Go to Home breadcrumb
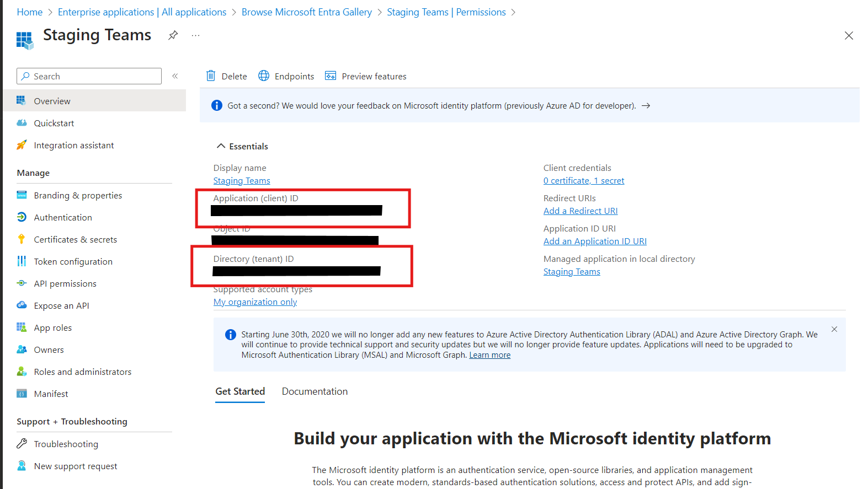Image resolution: width=868 pixels, height=489 pixels. 30,12
